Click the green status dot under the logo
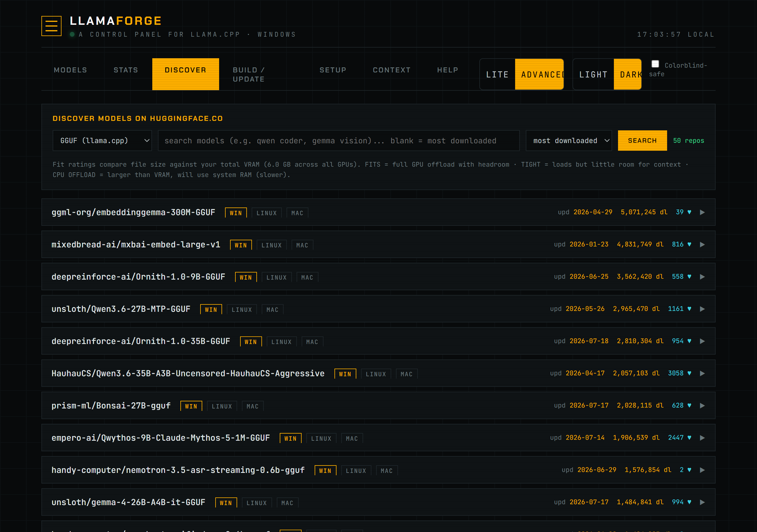The height and width of the screenshot is (532, 757). tap(72, 34)
